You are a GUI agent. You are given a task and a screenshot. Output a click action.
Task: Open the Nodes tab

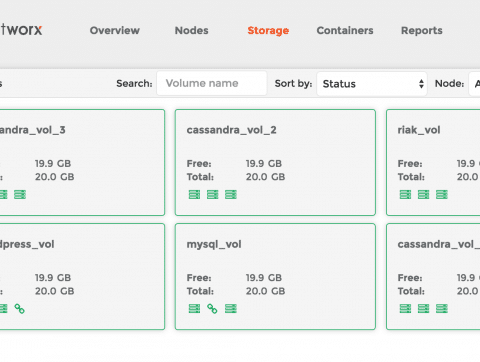[192, 30]
